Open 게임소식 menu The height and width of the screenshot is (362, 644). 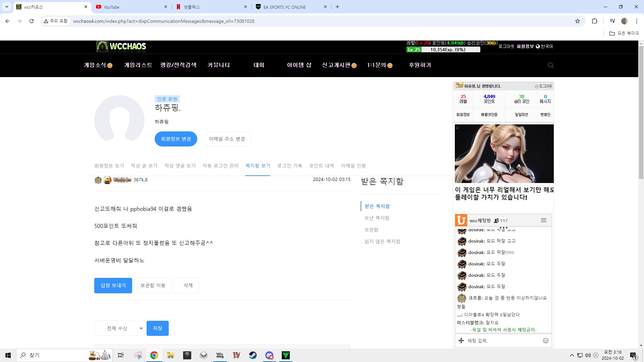coord(98,65)
